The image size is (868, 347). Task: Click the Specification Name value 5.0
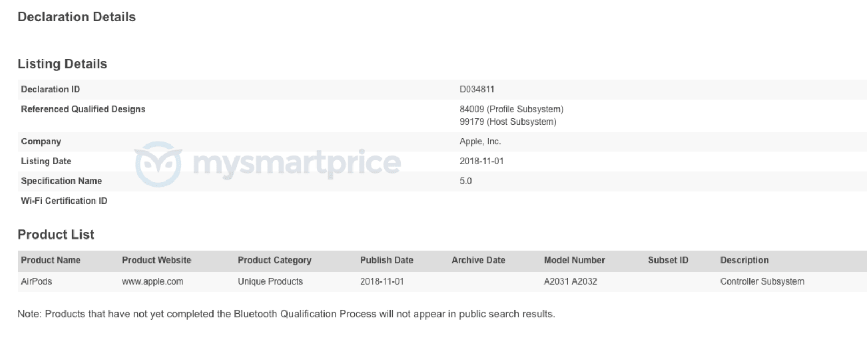466,182
